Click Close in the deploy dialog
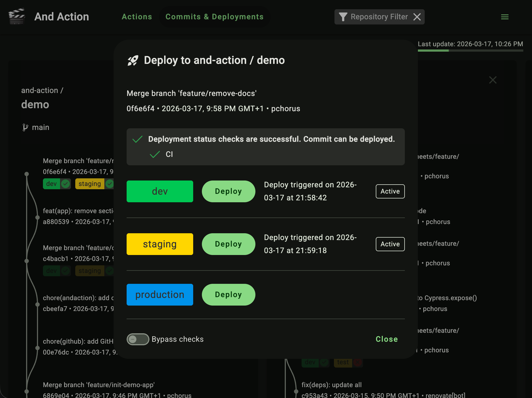The image size is (532, 398). tap(386, 339)
